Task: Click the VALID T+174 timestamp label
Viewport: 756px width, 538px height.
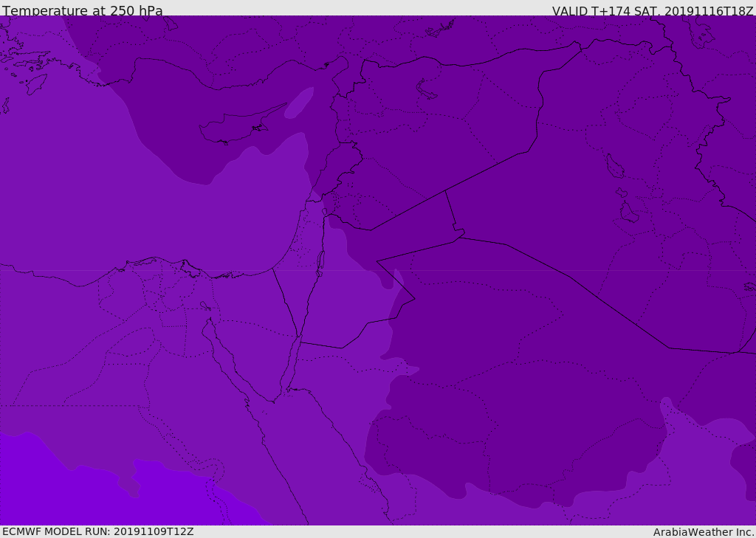Action: click(x=653, y=10)
